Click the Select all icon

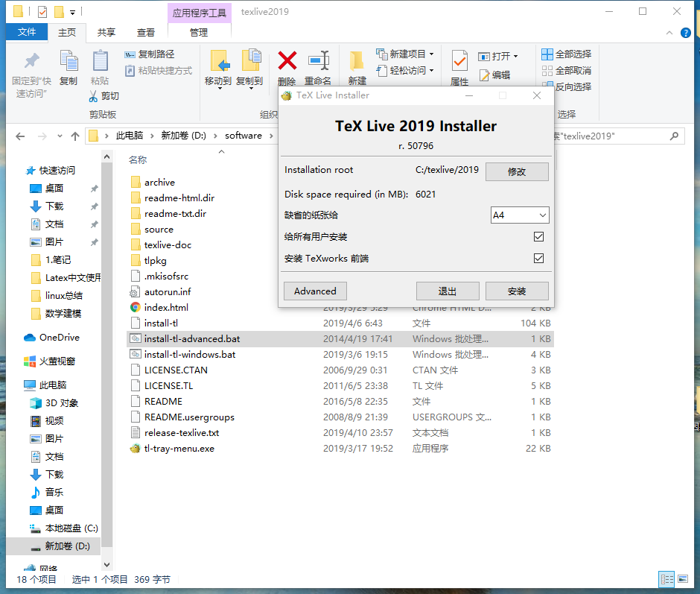(x=547, y=54)
